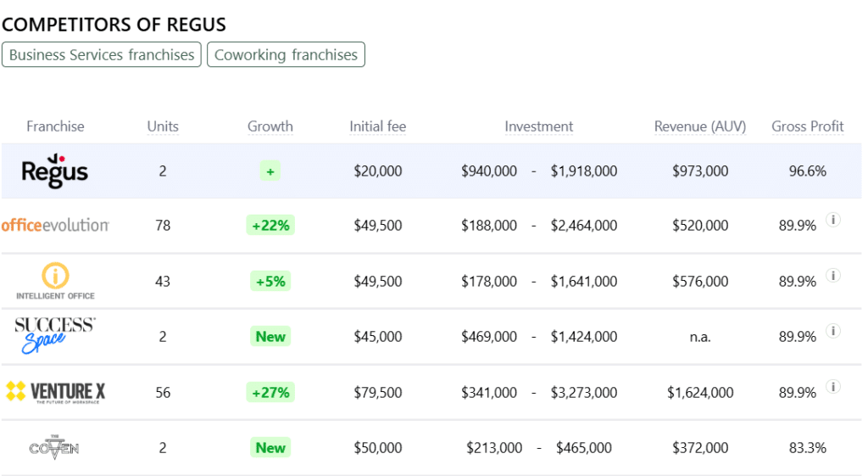
Task: Click the Competitors of Regus heading
Action: (114, 25)
